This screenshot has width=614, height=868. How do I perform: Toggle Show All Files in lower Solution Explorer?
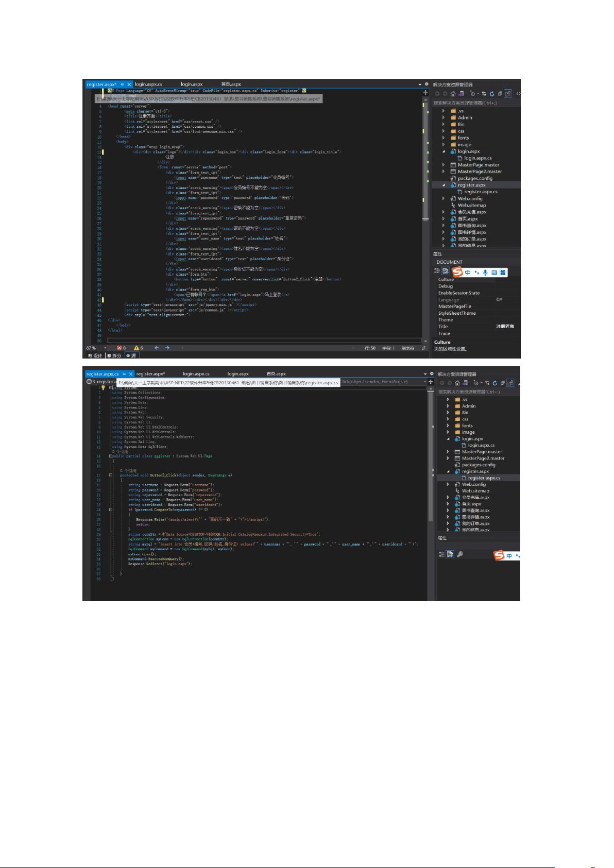[x=510, y=383]
